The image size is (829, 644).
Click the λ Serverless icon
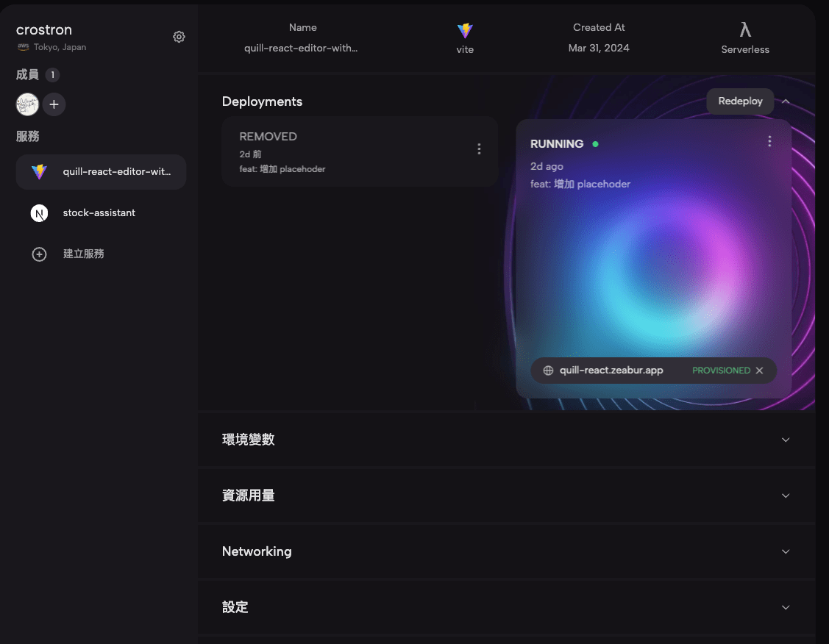(x=744, y=30)
